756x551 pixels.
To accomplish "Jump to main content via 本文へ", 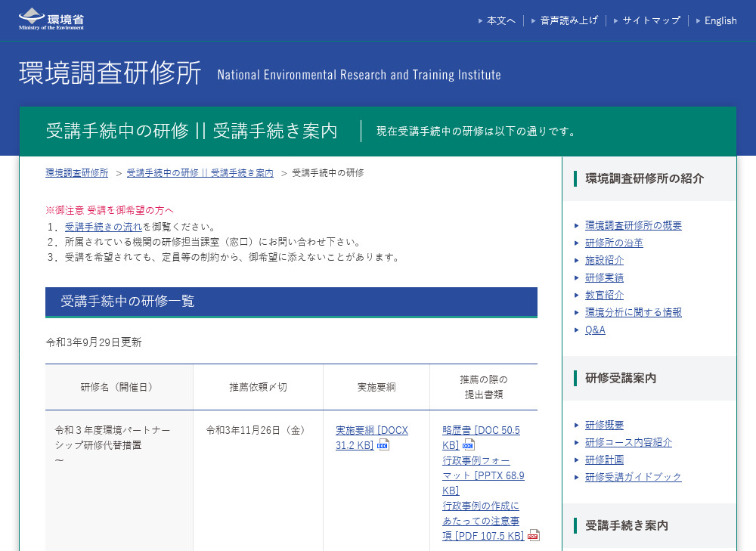I will pyautogui.click(x=500, y=20).
